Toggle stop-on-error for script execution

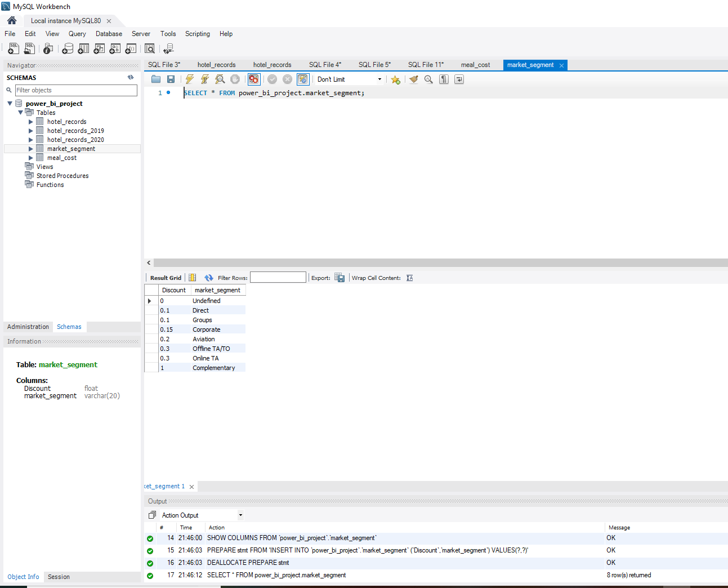(253, 79)
